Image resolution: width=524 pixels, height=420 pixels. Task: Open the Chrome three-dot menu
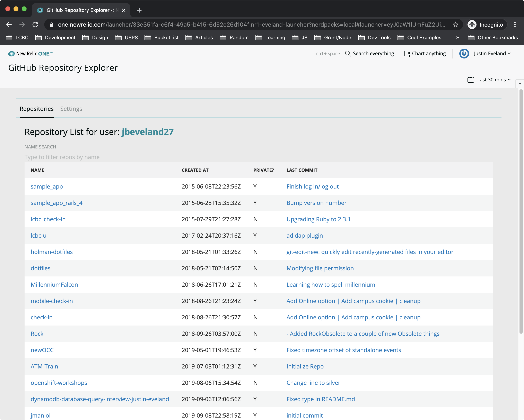tap(515, 25)
